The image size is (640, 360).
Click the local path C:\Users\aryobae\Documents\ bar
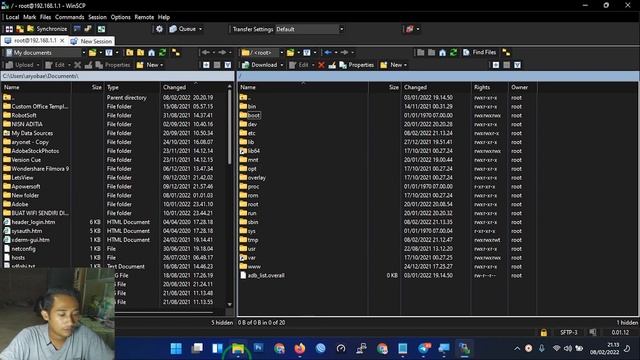click(118, 76)
